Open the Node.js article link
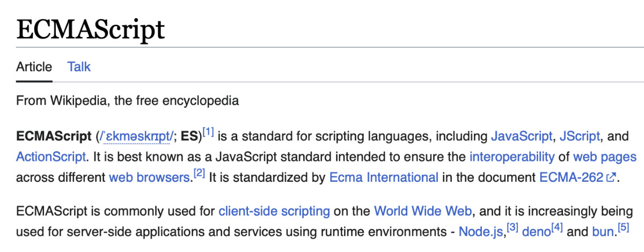Screen dimensions: 644x252 tap(481, 232)
